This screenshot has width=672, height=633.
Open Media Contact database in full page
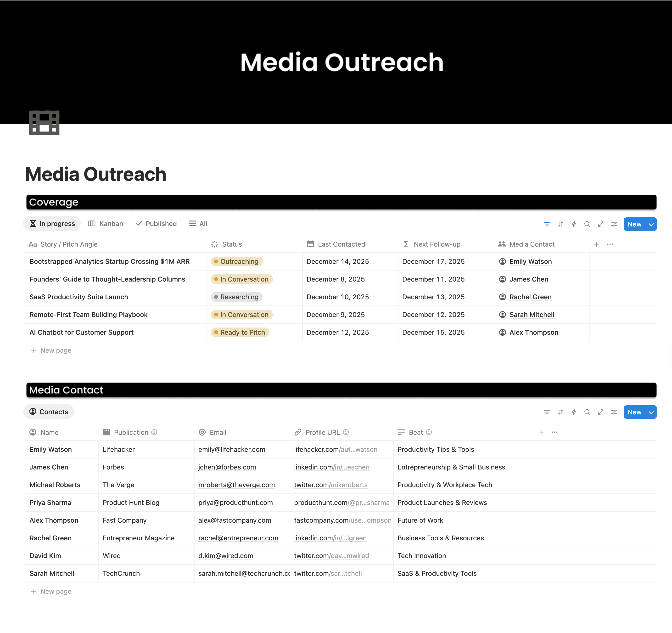coord(600,412)
